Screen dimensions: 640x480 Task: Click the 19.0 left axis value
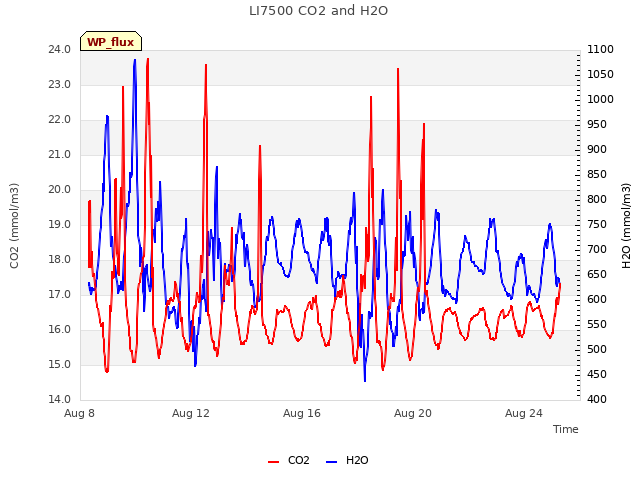60,224
